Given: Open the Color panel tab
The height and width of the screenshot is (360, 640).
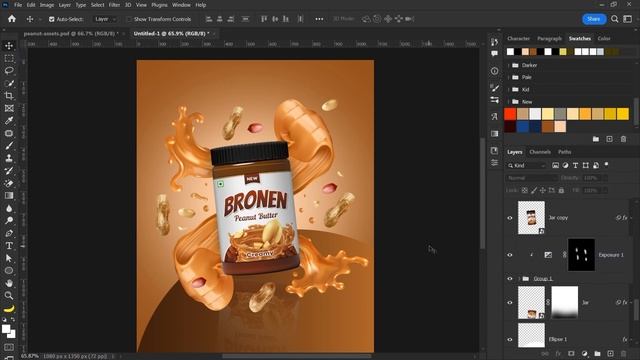Looking at the screenshot, I should coord(604,38).
